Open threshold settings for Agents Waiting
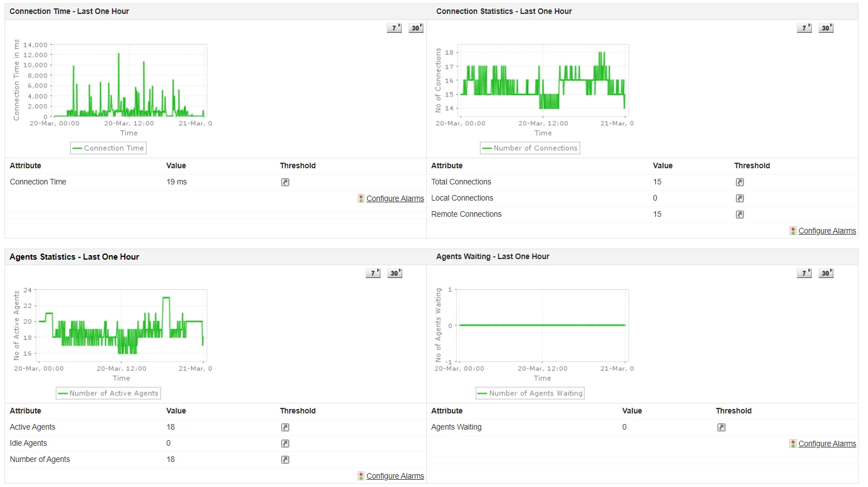This screenshot has width=868, height=487. [721, 427]
